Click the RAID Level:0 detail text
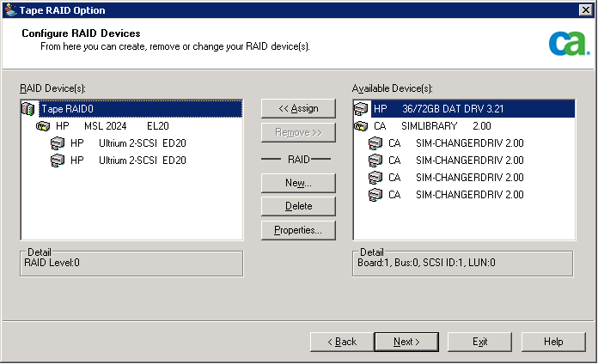598x364 pixels. [x=52, y=263]
